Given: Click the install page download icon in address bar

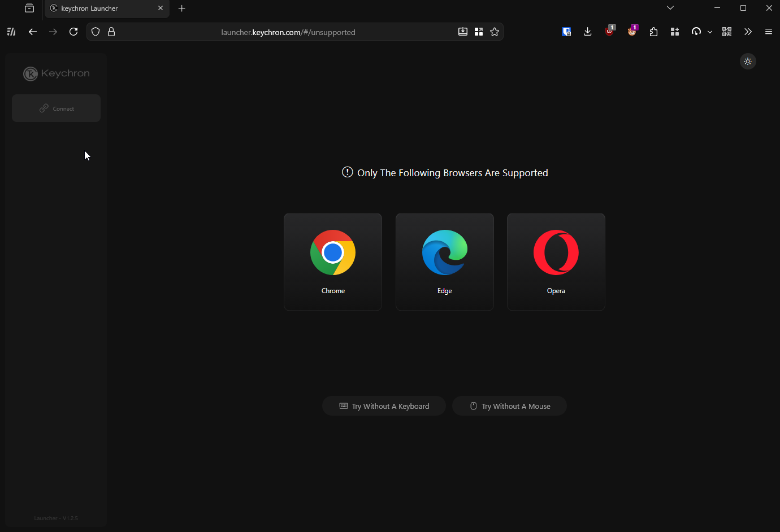Looking at the screenshot, I should pyautogui.click(x=463, y=32).
